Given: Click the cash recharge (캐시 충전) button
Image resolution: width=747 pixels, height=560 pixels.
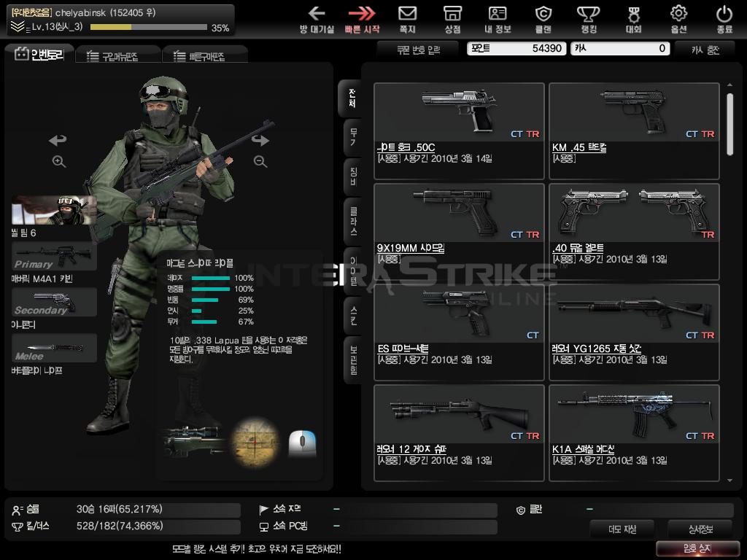Looking at the screenshot, I should click(705, 50).
